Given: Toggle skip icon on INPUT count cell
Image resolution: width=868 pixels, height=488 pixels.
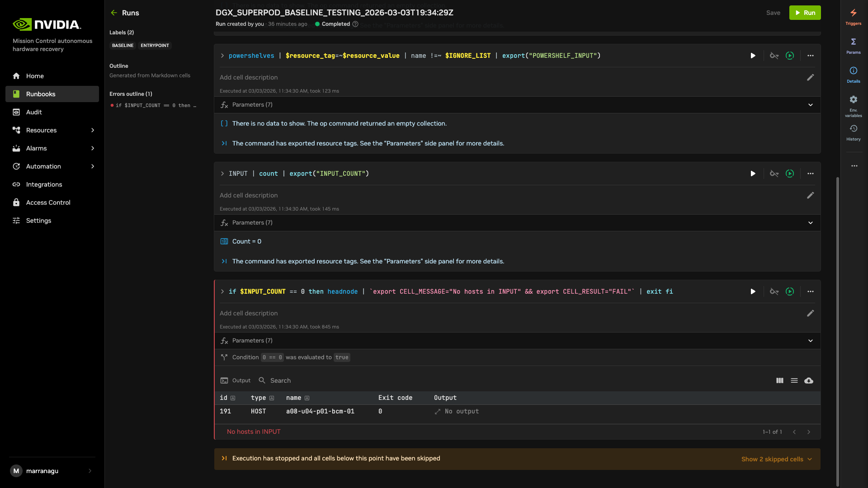Looking at the screenshot, I should [774, 174].
